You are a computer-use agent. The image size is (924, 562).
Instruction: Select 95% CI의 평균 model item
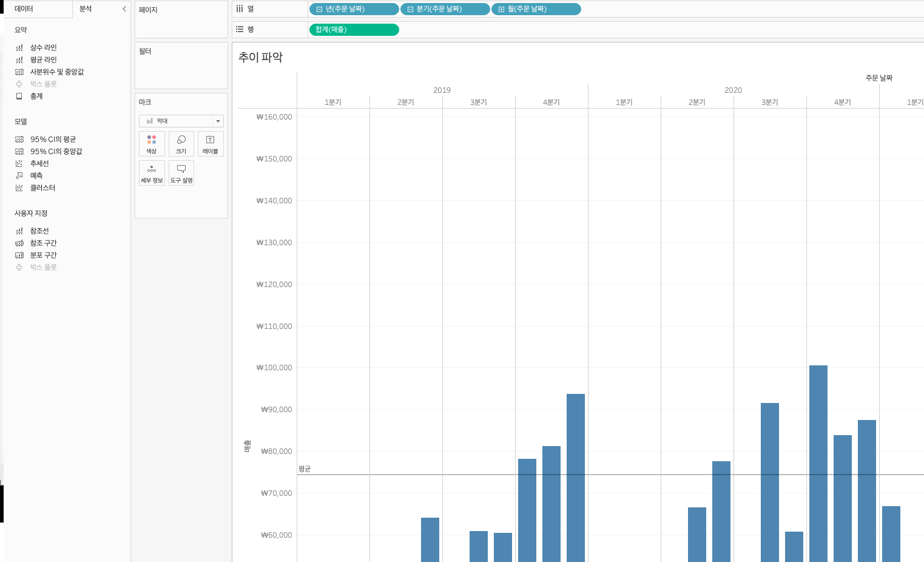(x=53, y=139)
